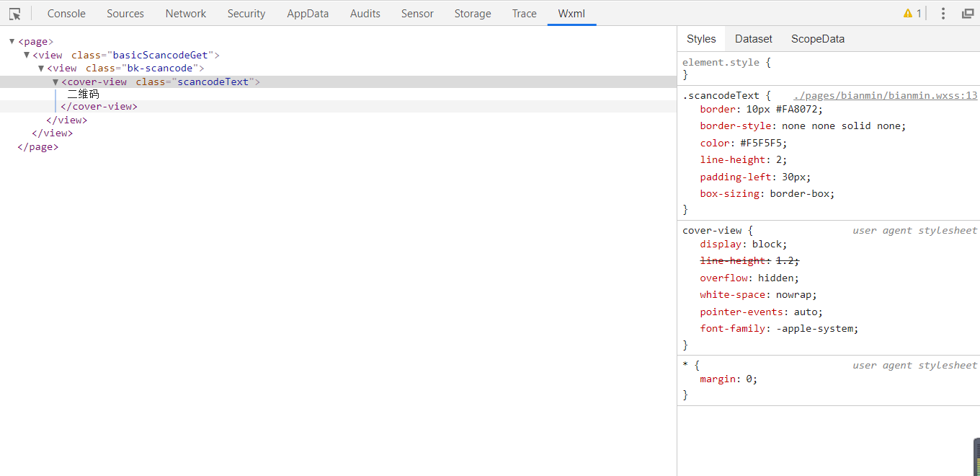Screen dimensions: 980x476
Task: Click the white-space: nowrap declaration
Action: [x=758, y=295]
